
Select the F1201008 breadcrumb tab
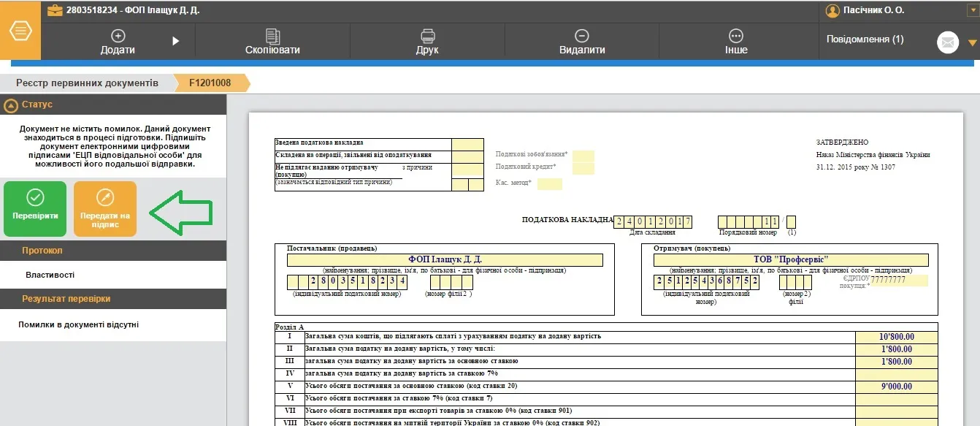coord(210,83)
